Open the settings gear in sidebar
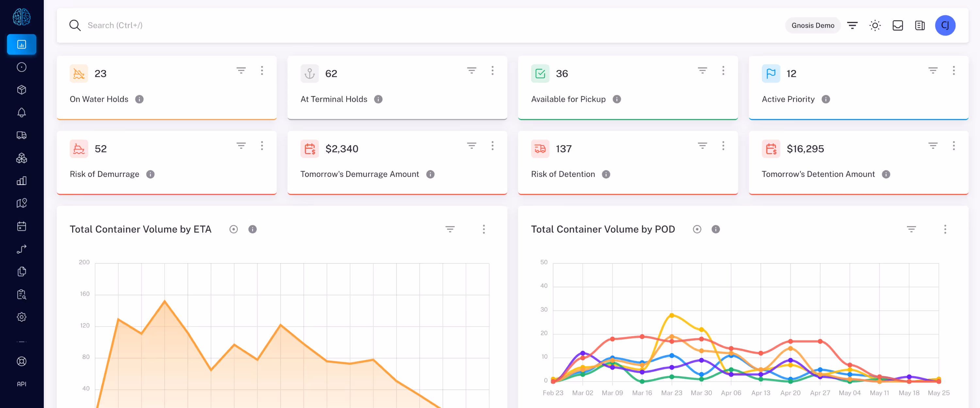This screenshot has height=408, width=980. pyautogui.click(x=22, y=317)
